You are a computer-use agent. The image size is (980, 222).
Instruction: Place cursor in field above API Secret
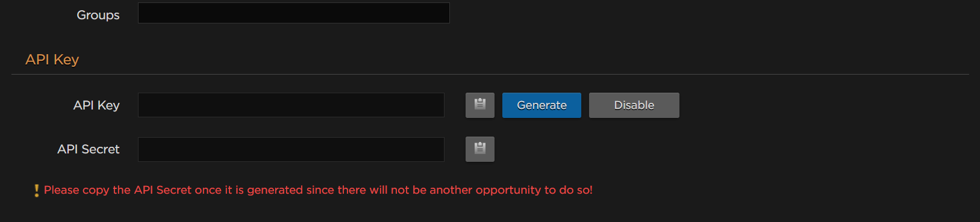click(291, 105)
